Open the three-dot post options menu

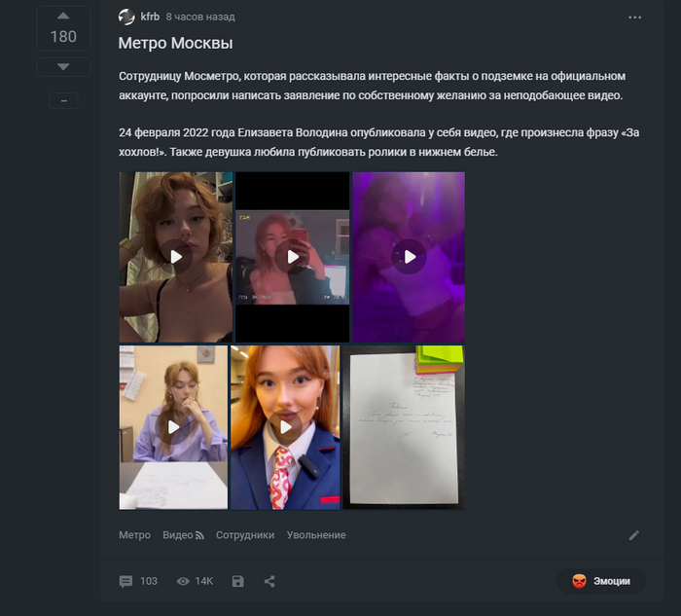[x=634, y=18]
